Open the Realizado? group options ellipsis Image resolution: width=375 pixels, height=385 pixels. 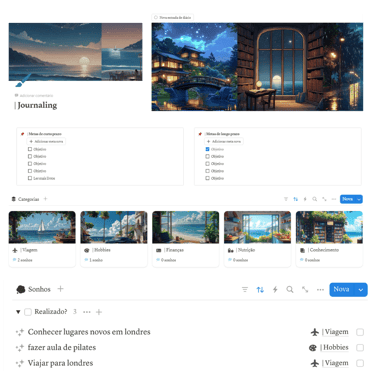87,312
